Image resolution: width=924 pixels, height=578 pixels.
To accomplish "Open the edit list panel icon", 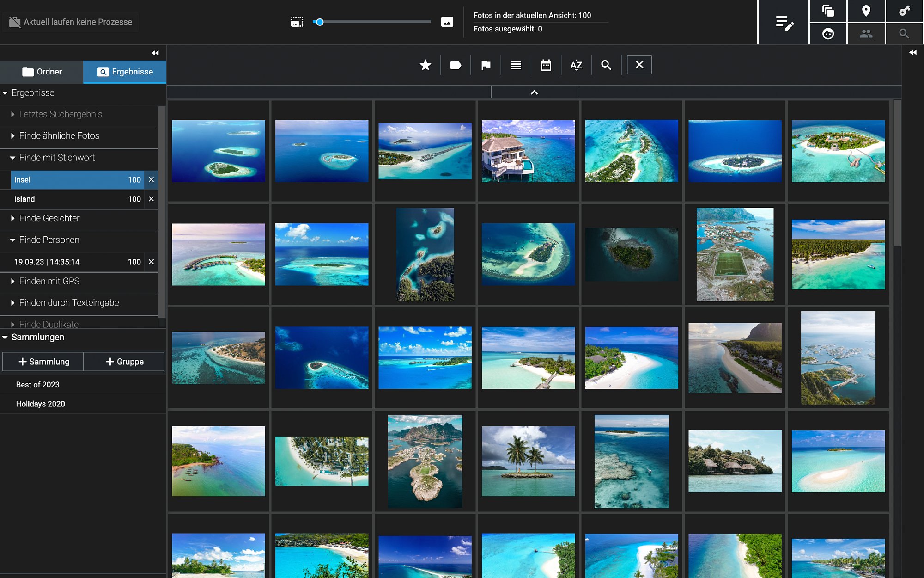I will point(784,22).
